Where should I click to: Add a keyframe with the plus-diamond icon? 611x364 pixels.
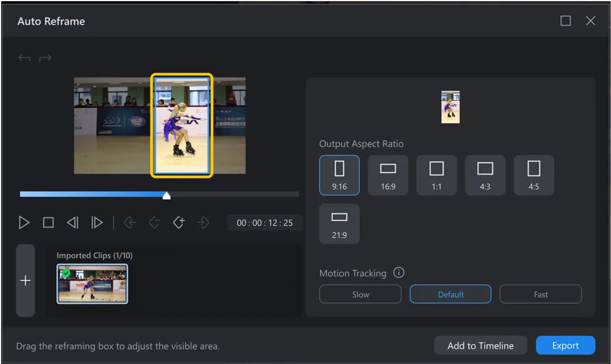coord(179,223)
